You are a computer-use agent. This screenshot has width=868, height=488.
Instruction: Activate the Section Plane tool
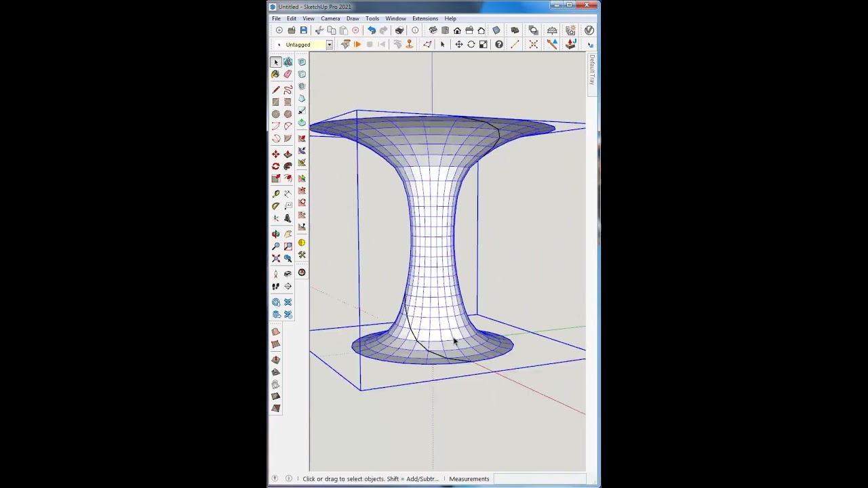coord(288,286)
